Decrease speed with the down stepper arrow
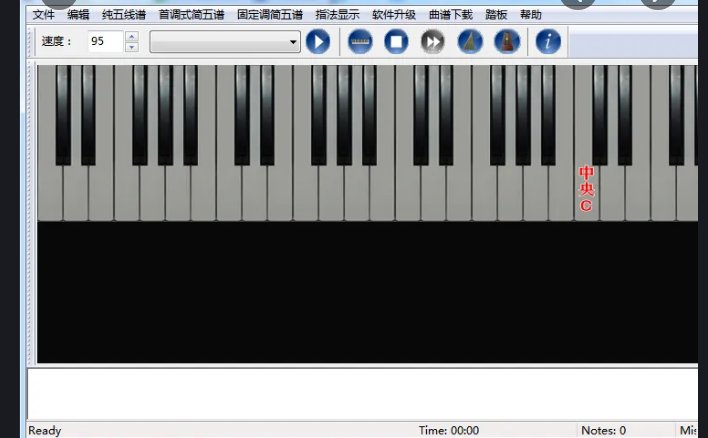The image size is (708, 438). tap(131, 47)
